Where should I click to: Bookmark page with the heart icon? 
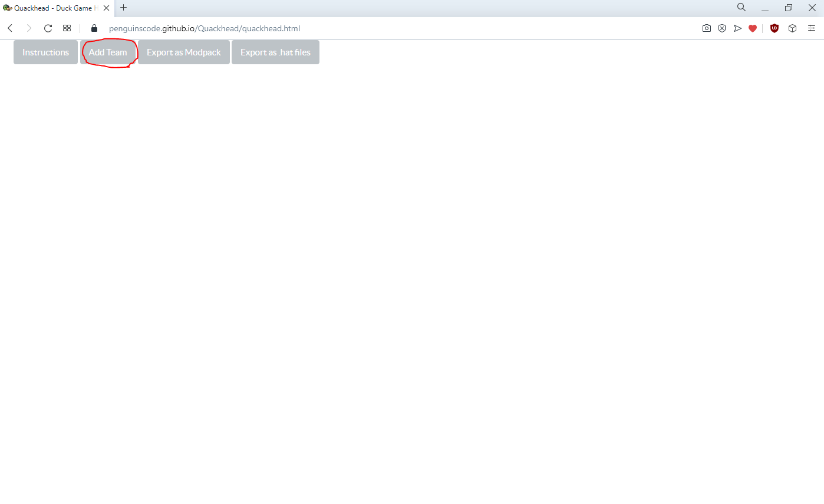753,28
